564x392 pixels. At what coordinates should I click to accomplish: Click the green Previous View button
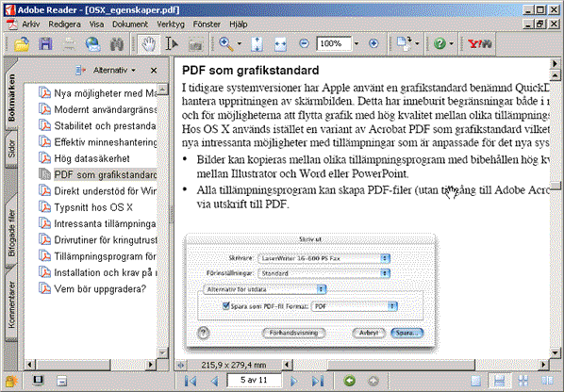click(349, 381)
